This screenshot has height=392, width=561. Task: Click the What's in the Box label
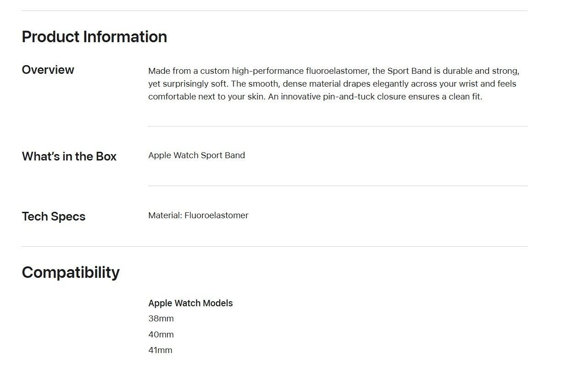tap(69, 156)
